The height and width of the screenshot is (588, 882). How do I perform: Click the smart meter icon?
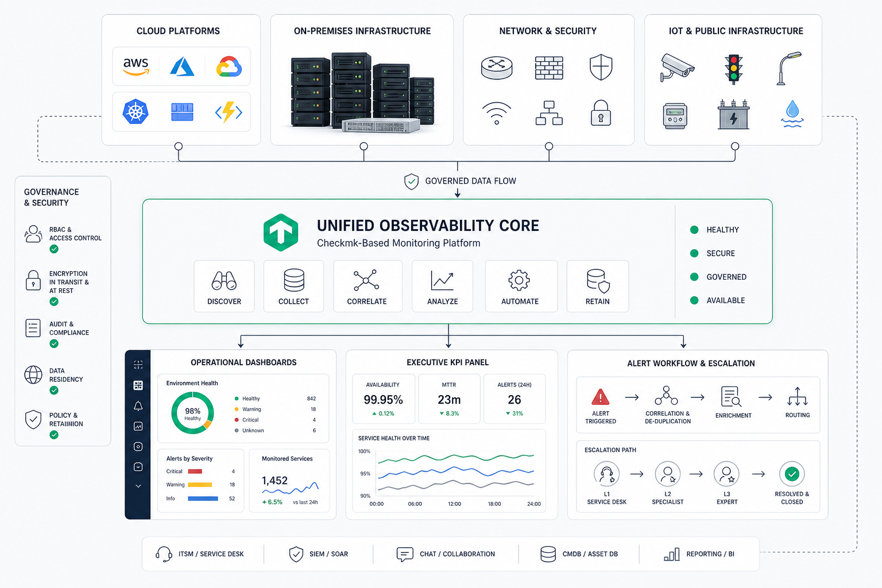coord(675,116)
